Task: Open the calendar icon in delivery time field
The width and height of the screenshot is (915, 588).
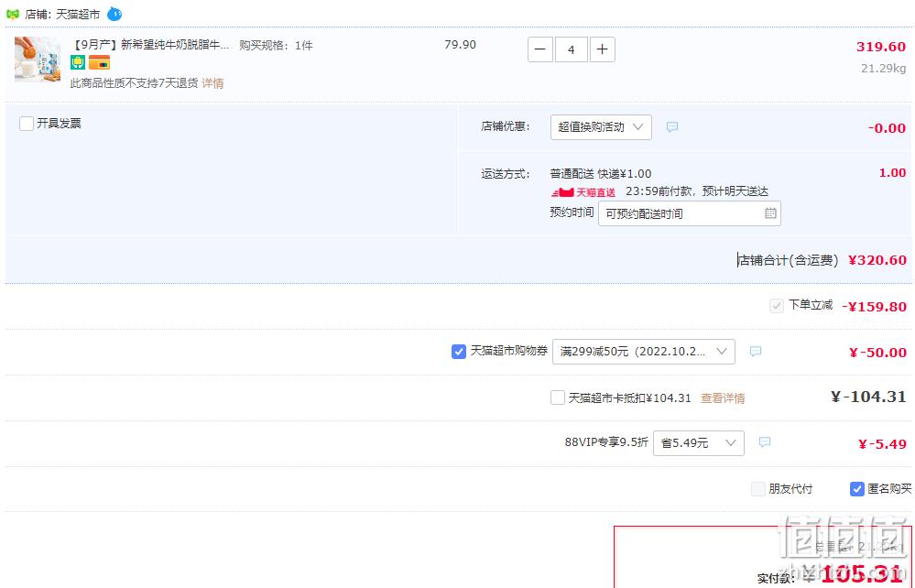Action: click(770, 213)
